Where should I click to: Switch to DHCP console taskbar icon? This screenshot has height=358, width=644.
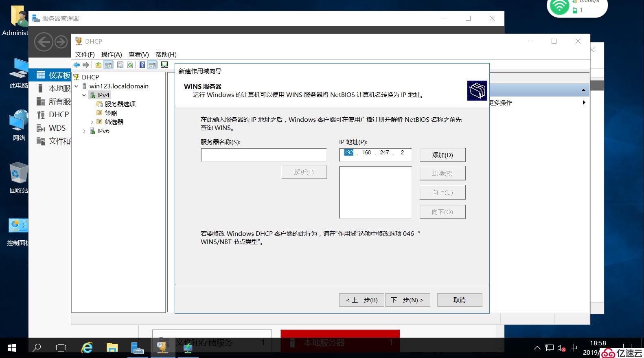pyautogui.click(x=162, y=348)
